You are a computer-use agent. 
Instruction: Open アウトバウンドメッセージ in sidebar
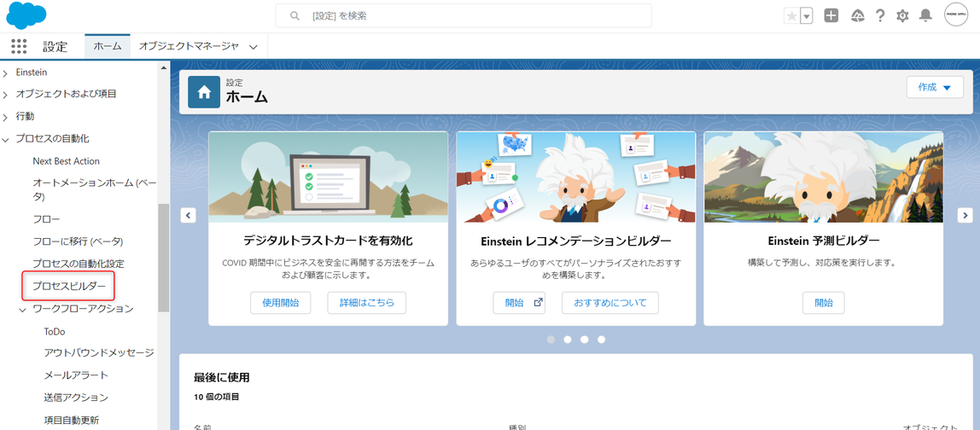point(99,353)
